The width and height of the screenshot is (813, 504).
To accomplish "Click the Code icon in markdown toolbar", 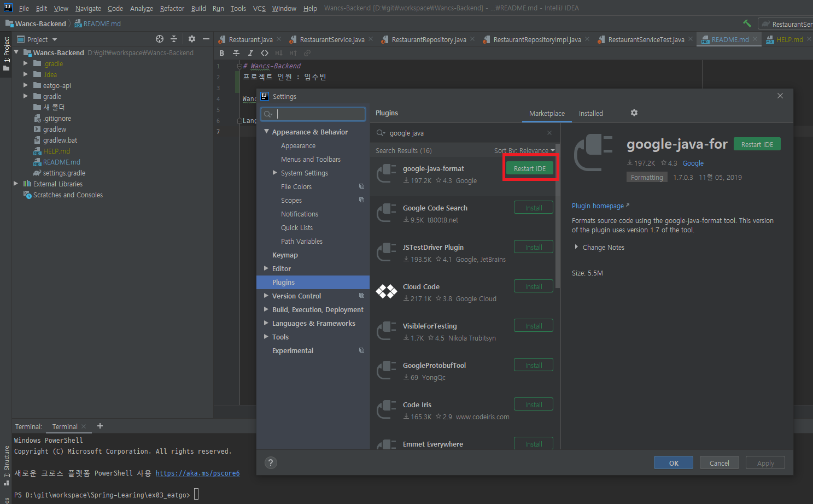I will (265, 53).
